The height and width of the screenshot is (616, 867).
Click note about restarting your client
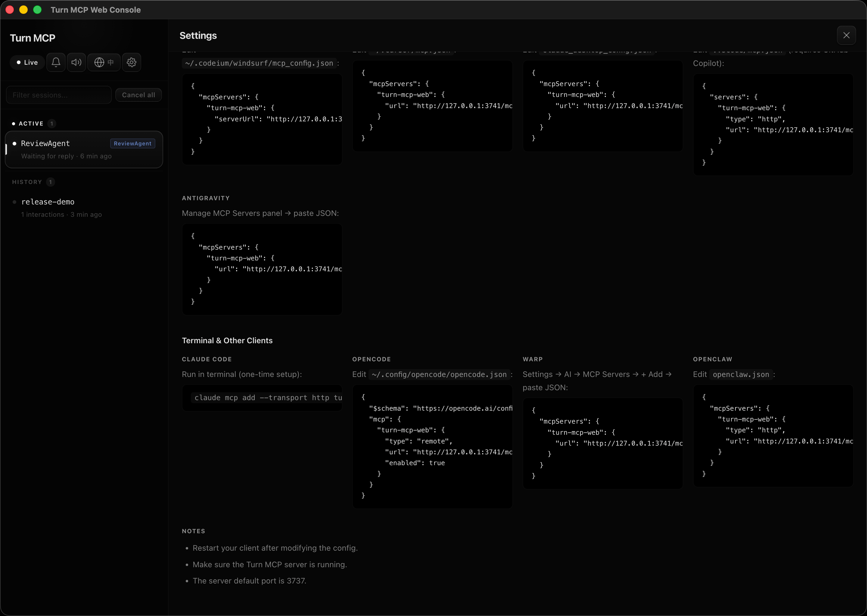(275, 548)
